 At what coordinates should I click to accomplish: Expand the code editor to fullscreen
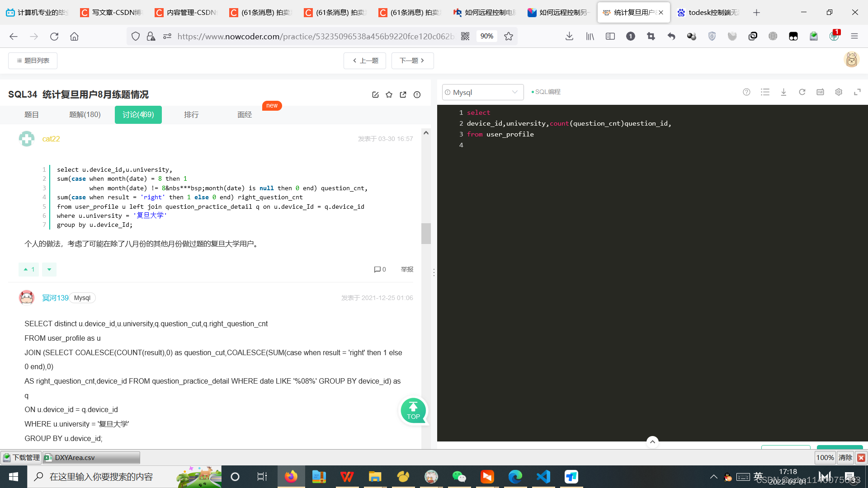[x=857, y=92]
